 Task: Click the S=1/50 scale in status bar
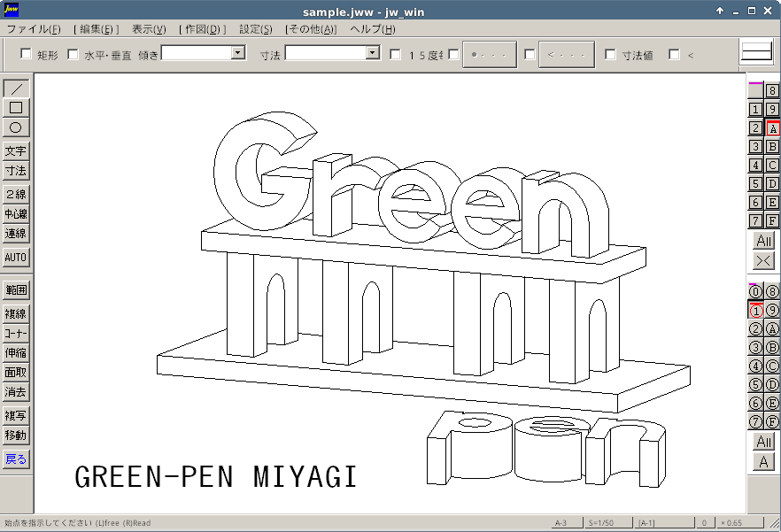608,523
